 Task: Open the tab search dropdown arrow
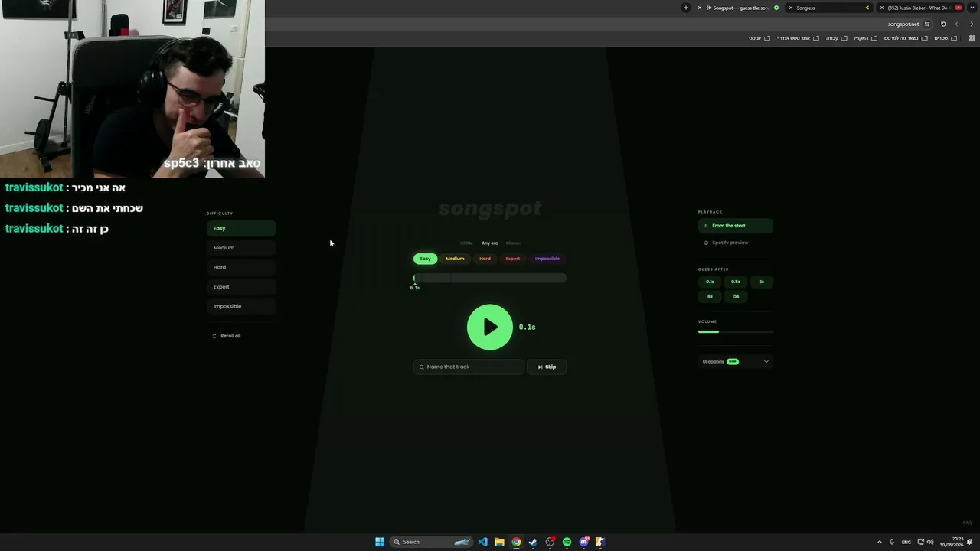[x=972, y=8]
